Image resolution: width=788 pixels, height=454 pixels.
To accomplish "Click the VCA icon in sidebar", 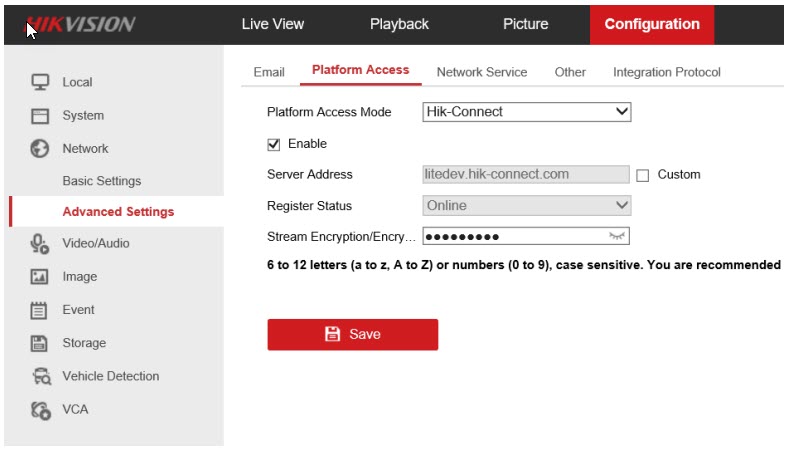I will (40, 410).
